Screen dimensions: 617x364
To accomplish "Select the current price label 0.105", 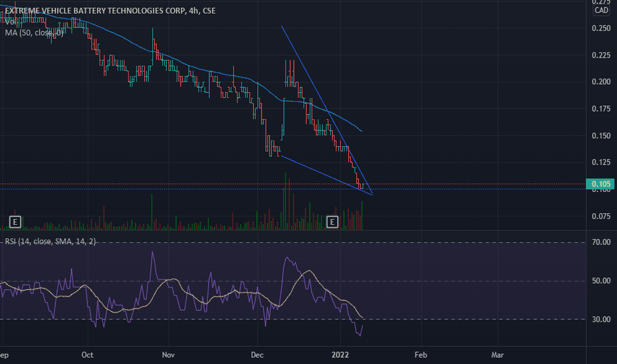I will [x=600, y=184].
